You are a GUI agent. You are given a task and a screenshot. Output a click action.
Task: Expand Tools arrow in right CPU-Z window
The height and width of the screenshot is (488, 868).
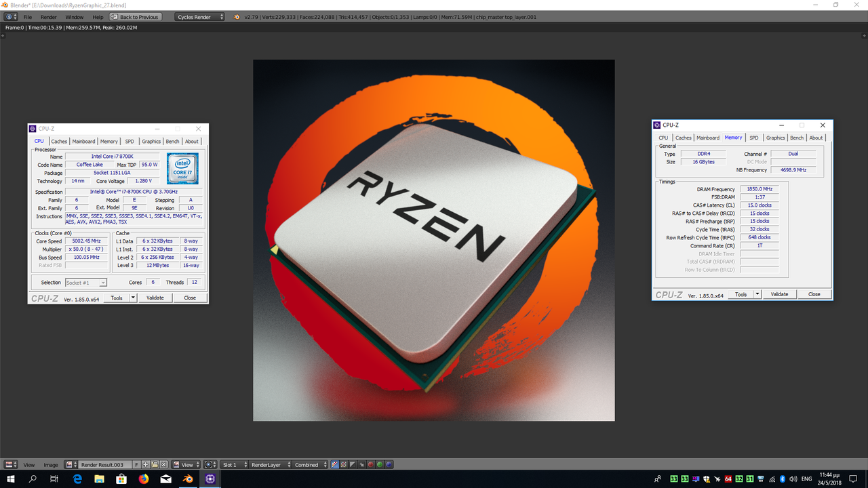[757, 294]
